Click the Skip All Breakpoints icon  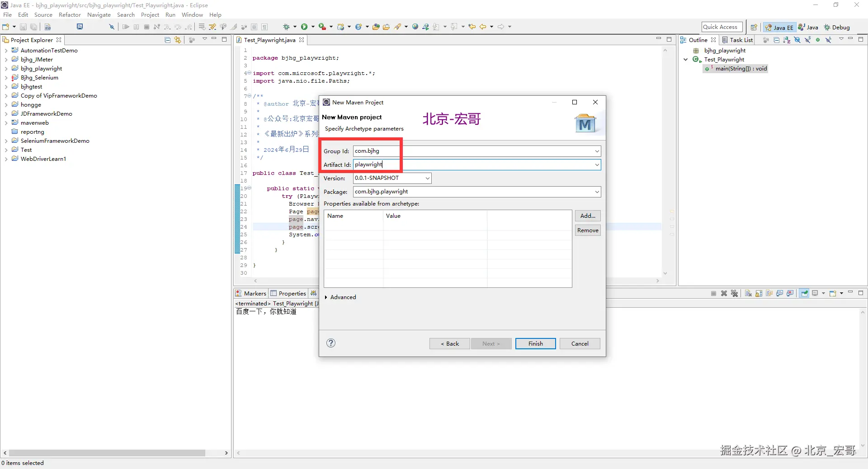point(112,27)
